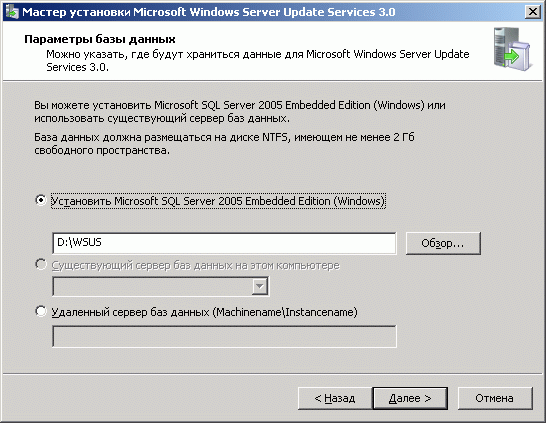546x423 pixels.
Task: Click the Параметры базы данных heading
Action: [x=100, y=39]
